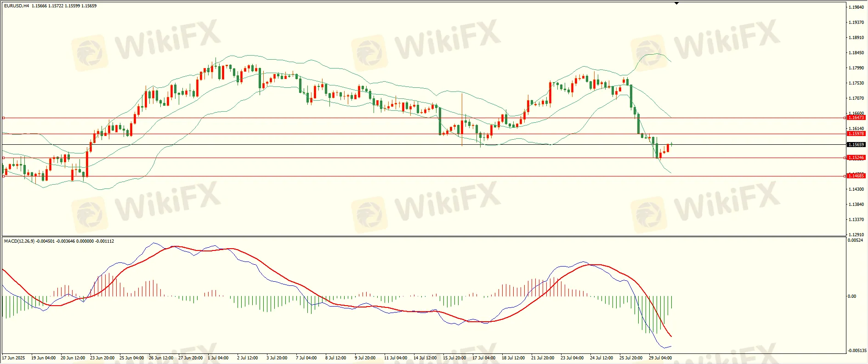The height and width of the screenshot is (364, 868).
Task: Click the 19 Jun 04:00 time label
Action: [x=44, y=358]
